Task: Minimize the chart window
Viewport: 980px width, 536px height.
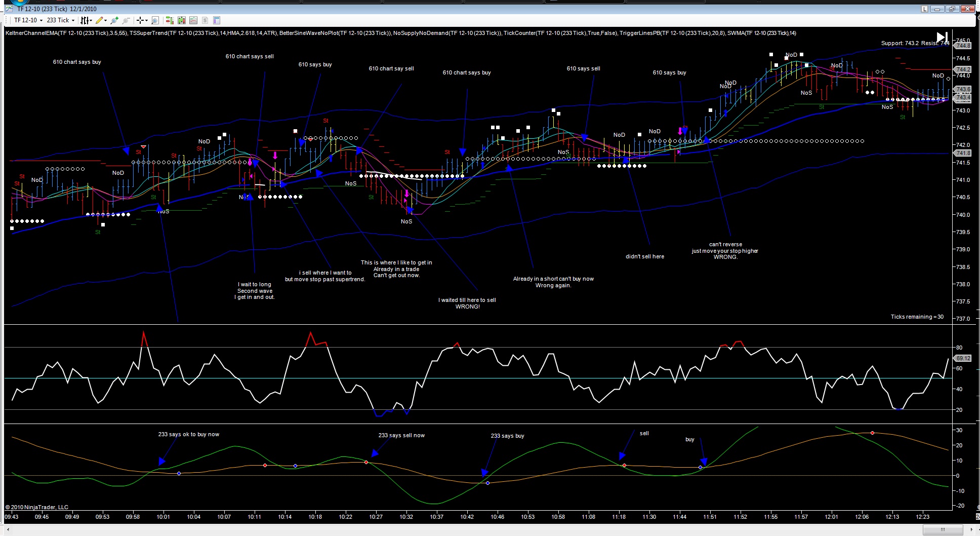Action: [937, 9]
